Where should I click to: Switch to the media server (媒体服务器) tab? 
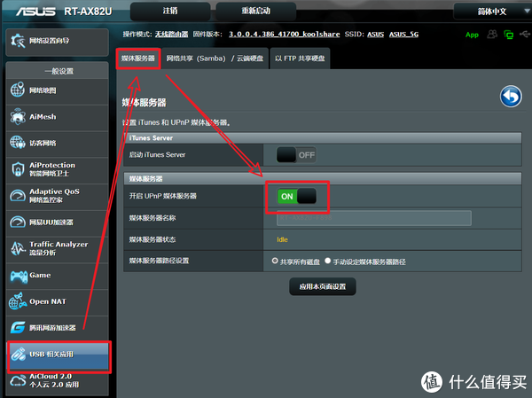coord(138,59)
